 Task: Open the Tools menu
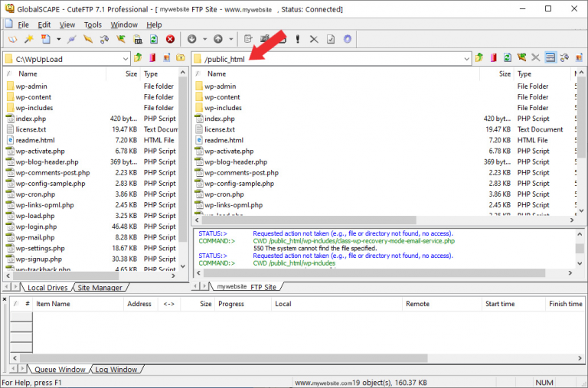93,24
